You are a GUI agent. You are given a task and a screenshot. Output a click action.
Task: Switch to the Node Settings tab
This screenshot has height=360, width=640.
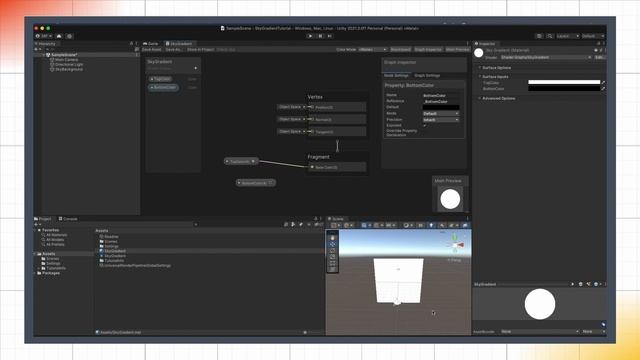[396, 76]
